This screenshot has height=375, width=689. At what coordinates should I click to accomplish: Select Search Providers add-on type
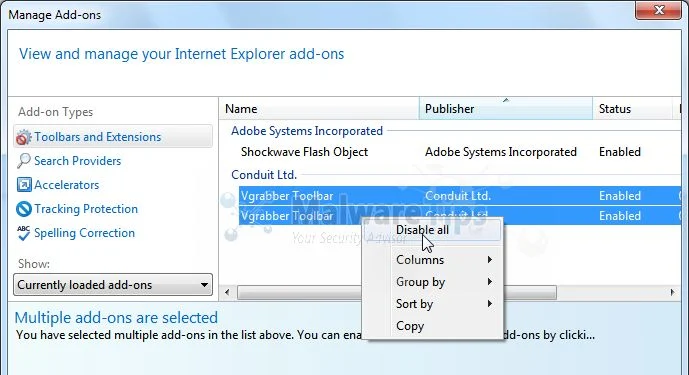tap(77, 161)
